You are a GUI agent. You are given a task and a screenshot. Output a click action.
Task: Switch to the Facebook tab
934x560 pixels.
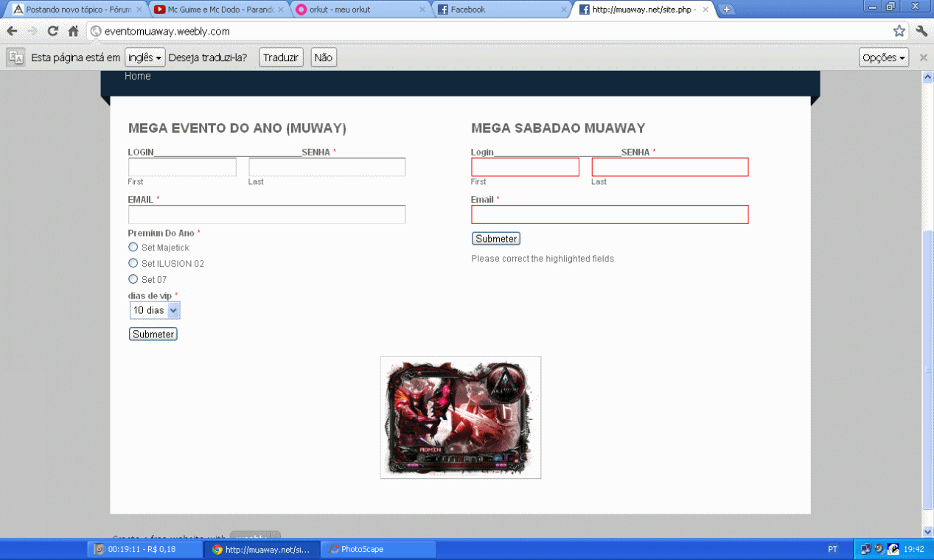pos(501,10)
